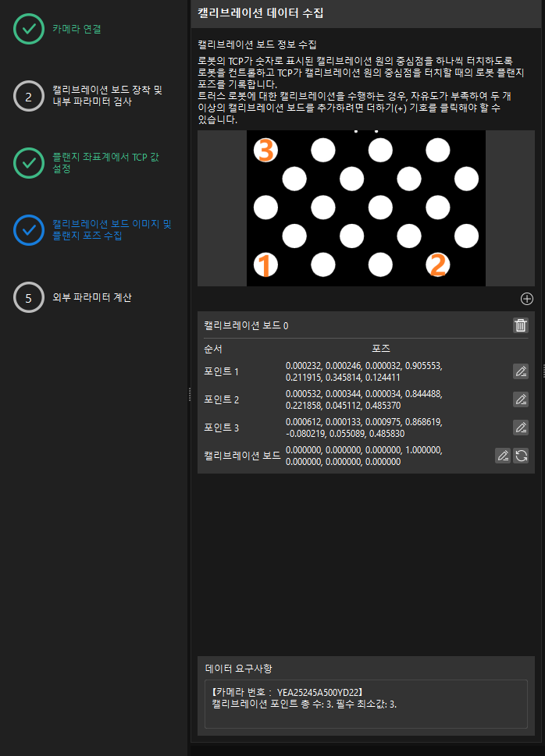This screenshot has height=756, width=545.
Task: Refresh the 캘리브레이션 보드 pose
Action: tap(521, 456)
